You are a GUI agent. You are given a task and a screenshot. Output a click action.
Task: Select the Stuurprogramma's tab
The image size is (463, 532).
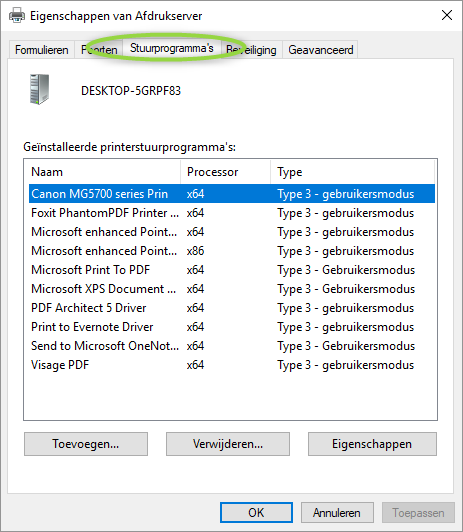[172, 48]
